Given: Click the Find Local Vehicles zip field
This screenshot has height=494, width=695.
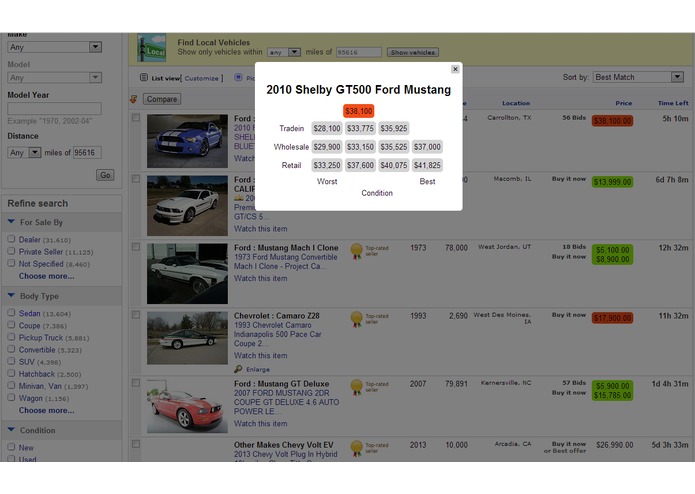Looking at the screenshot, I should click(x=359, y=52).
